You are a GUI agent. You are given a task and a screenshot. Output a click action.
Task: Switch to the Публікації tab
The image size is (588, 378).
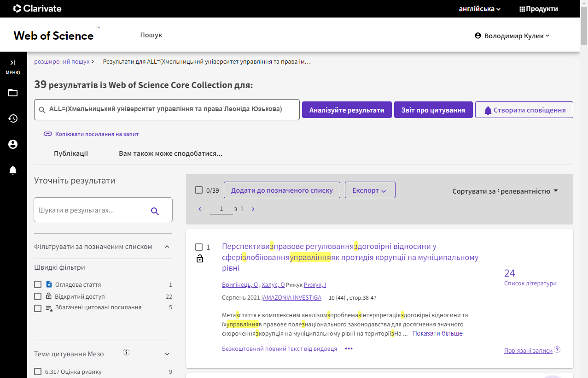pyautogui.click(x=71, y=154)
